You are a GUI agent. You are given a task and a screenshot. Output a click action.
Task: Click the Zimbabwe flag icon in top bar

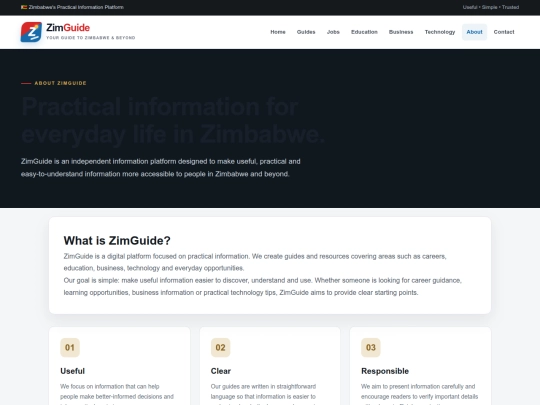pyautogui.click(x=24, y=7)
